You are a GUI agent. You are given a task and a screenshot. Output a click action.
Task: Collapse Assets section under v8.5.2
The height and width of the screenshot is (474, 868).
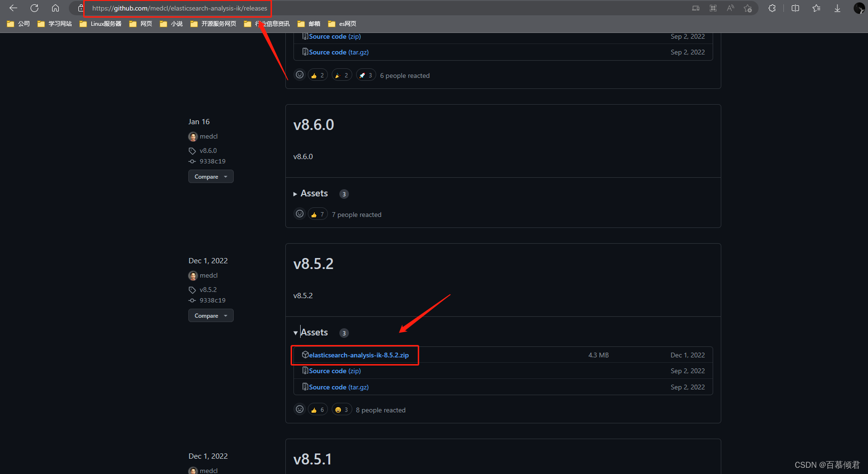coord(311,333)
